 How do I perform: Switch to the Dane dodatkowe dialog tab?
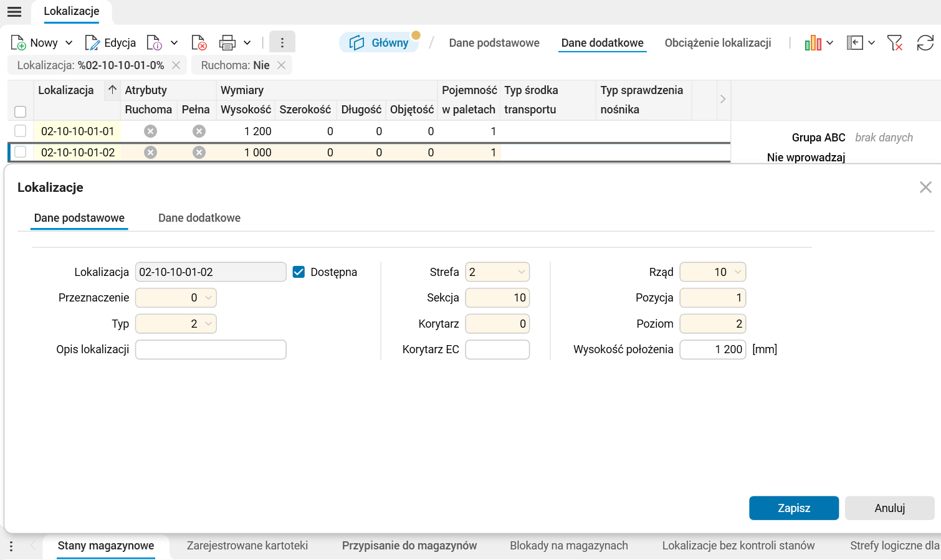click(x=199, y=218)
